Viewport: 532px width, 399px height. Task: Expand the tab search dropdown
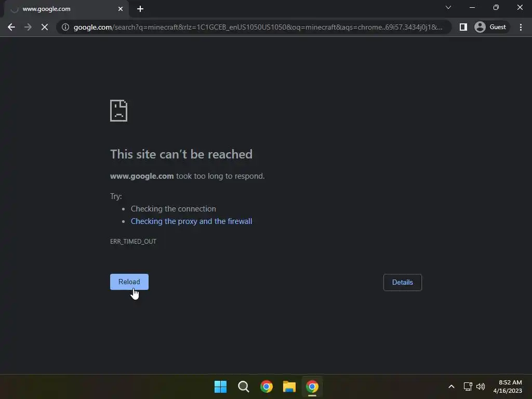tap(448, 7)
